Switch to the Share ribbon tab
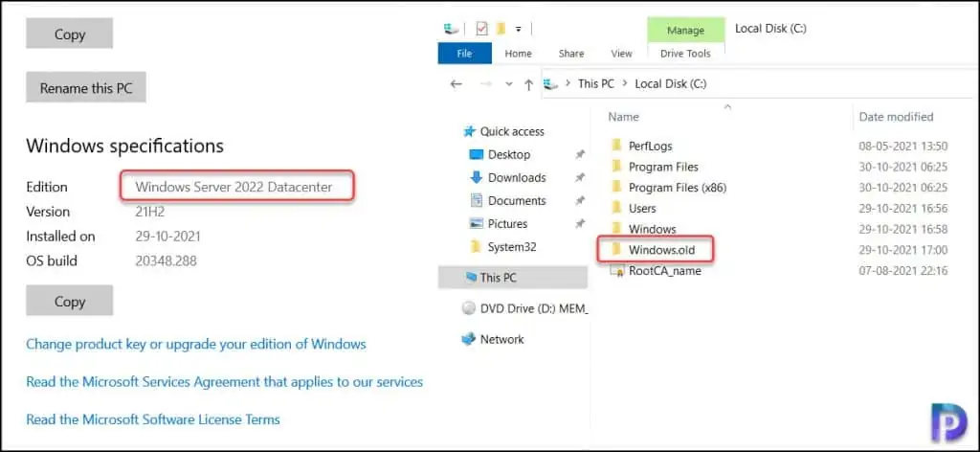This screenshot has width=980, height=452. (571, 54)
